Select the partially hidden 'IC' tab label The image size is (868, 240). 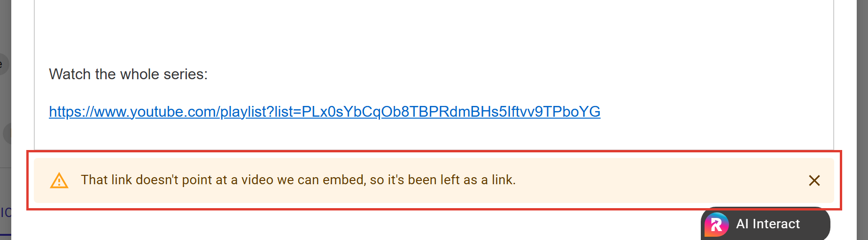click(6, 212)
